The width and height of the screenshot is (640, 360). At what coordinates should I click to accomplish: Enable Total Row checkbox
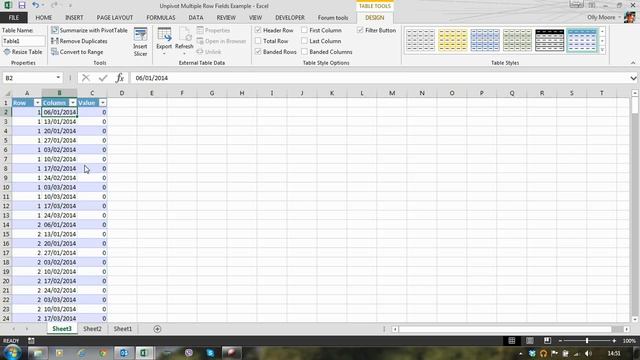tap(258, 41)
